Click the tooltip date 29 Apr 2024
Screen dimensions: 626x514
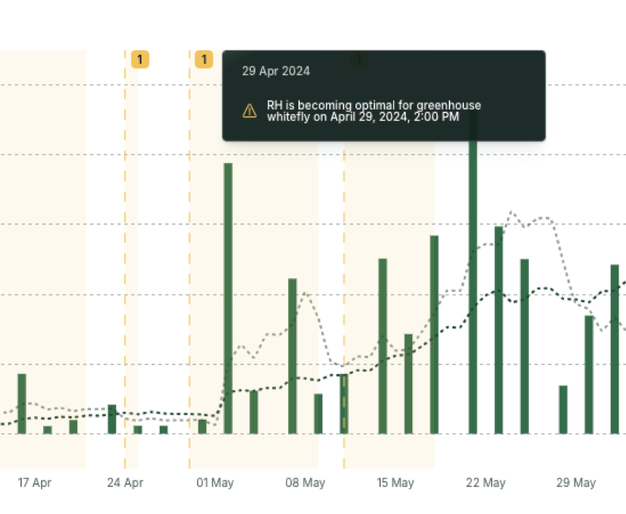pyautogui.click(x=276, y=71)
